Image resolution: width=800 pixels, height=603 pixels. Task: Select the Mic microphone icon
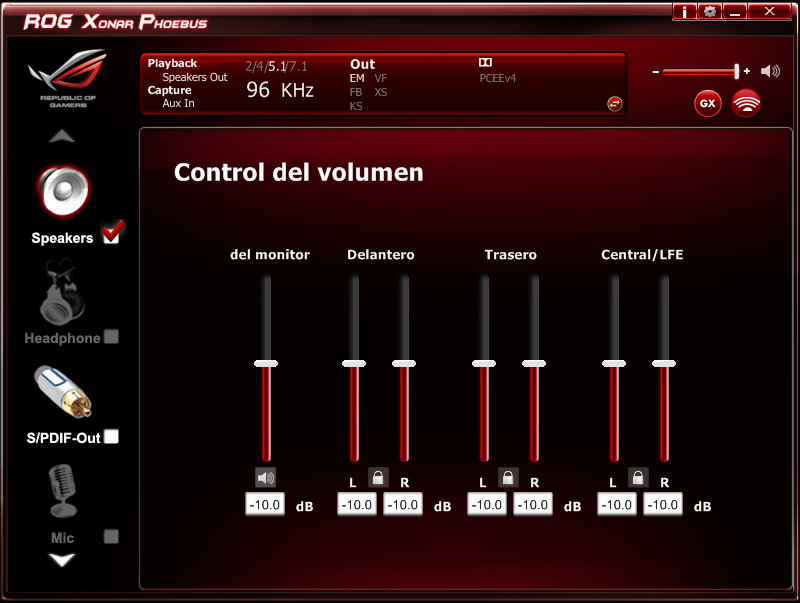click(62, 491)
